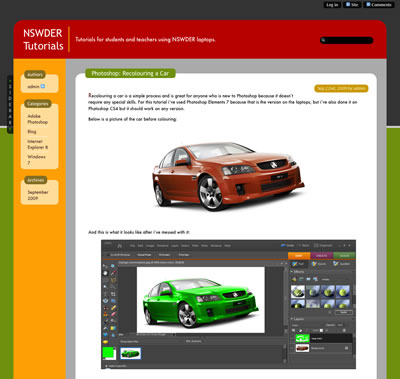The width and height of the screenshot is (400, 379).
Task: Click the Comments RSS feed icon
Action: pos(368,4)
